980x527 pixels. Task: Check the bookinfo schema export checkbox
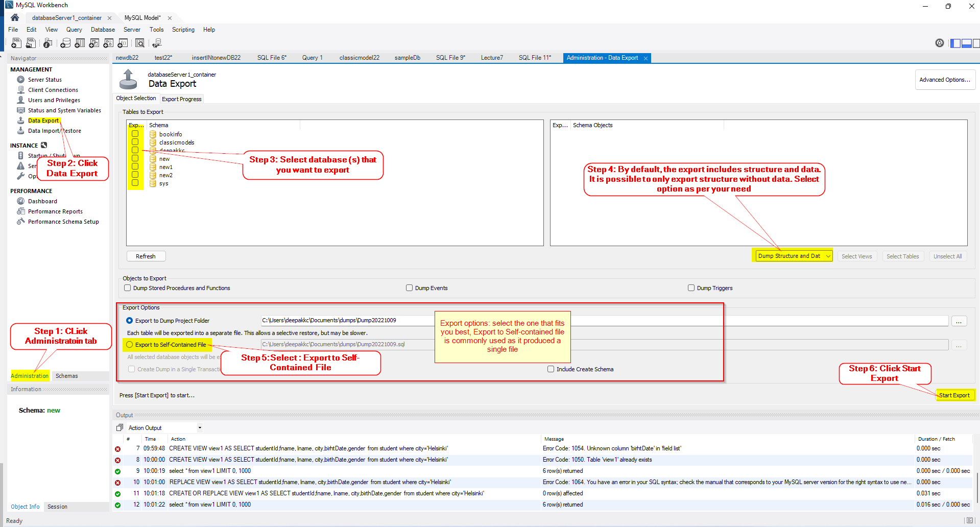coord(135,134)
